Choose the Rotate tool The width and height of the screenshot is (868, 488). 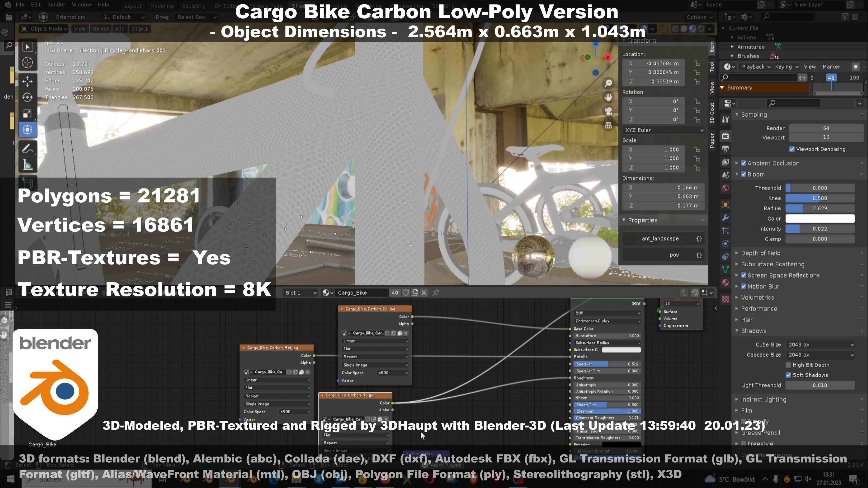(28, 97)
